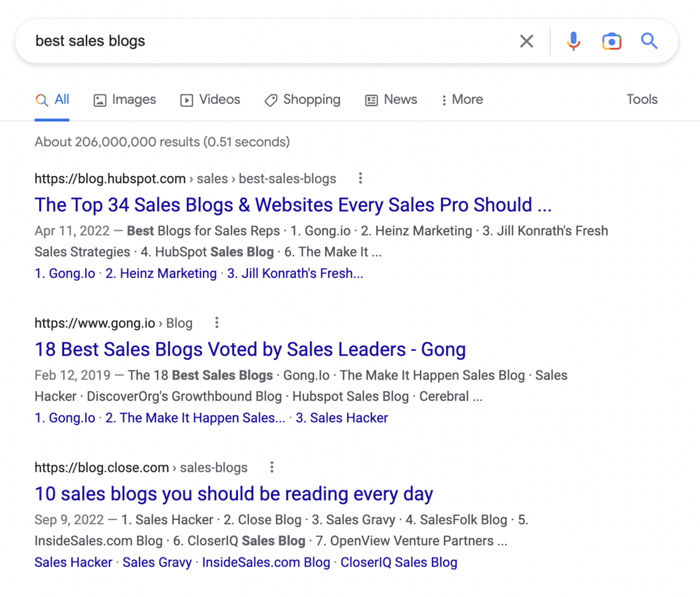
Task: Submit search with magnifying glass icon
Action: 649,41
